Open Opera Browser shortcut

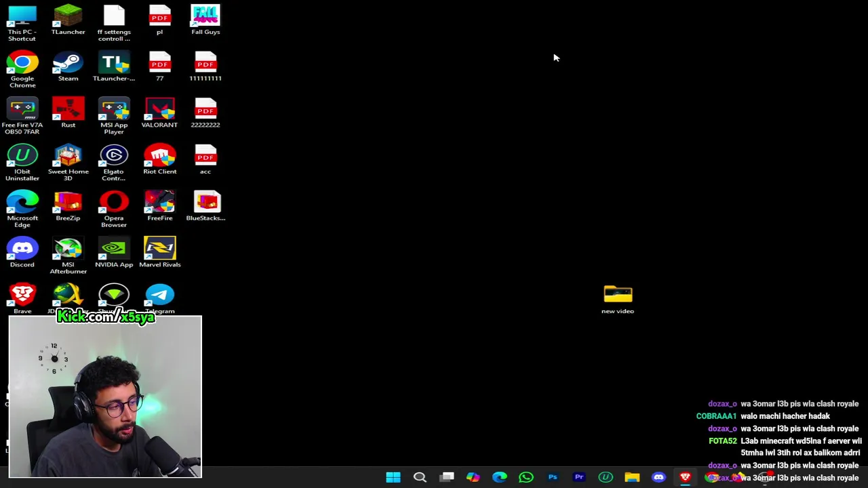(x=114, y=209)
